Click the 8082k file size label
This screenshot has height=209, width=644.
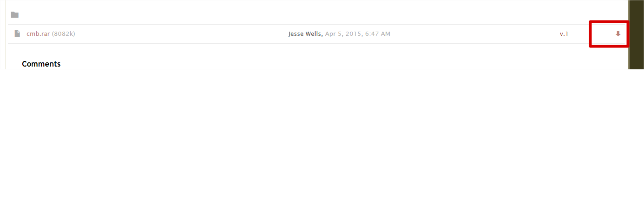pos(64,34)
